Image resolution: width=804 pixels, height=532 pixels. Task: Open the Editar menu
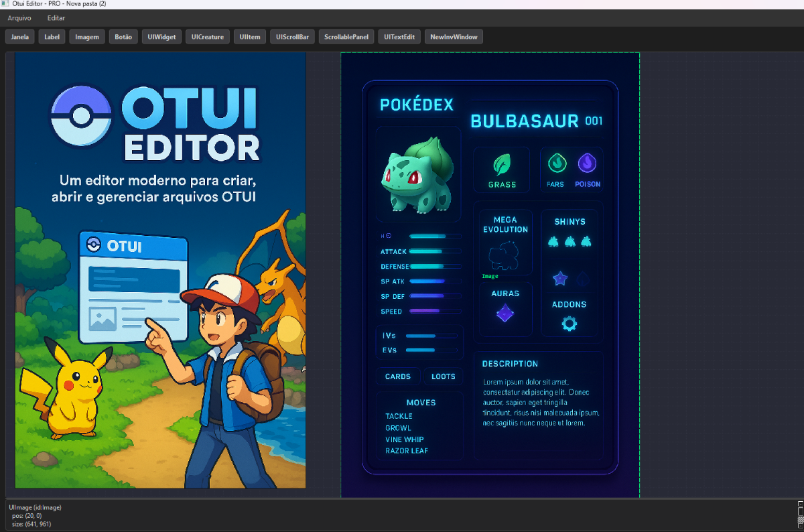tap(56, 18)
